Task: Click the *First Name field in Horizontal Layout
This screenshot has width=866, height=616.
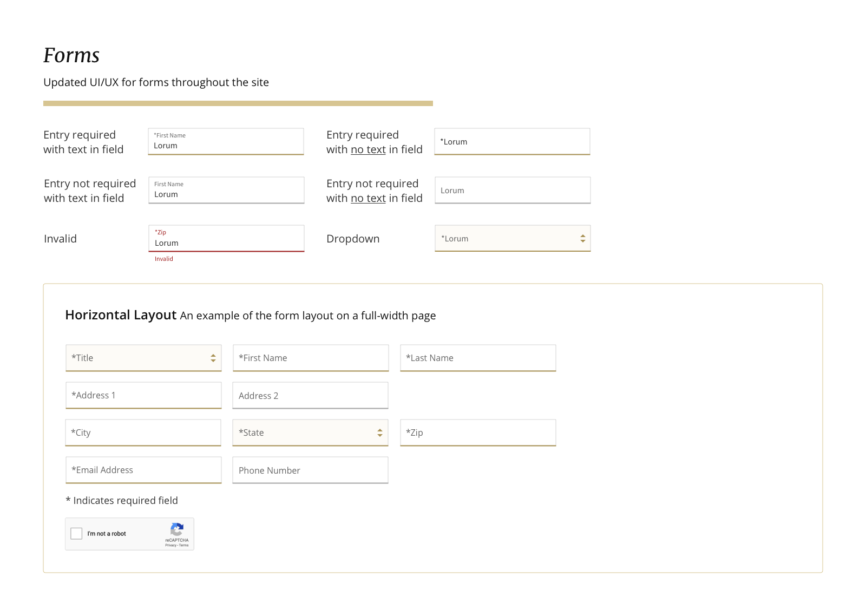Action: coord(311,358)
